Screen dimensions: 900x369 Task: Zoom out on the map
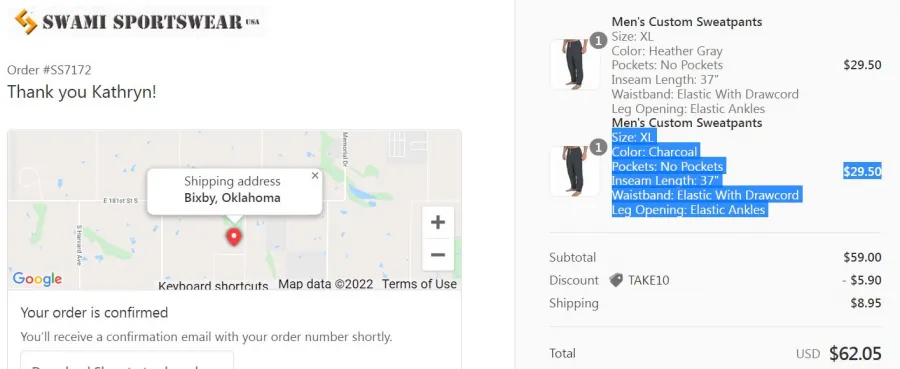(x=438, y=255)
